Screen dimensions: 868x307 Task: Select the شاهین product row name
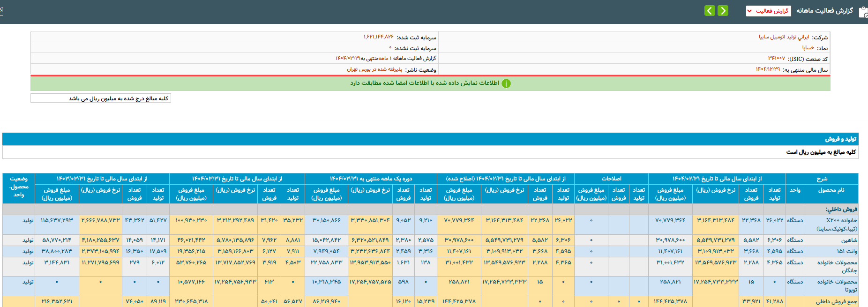click(x=849, y=240)
